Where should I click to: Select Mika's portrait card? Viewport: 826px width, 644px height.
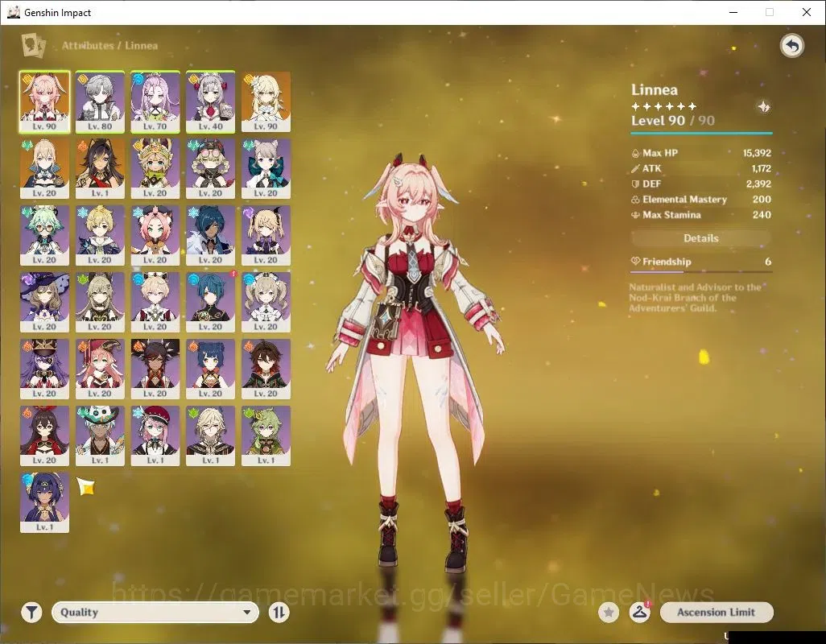pyautogui.click(x=100, y=235)
